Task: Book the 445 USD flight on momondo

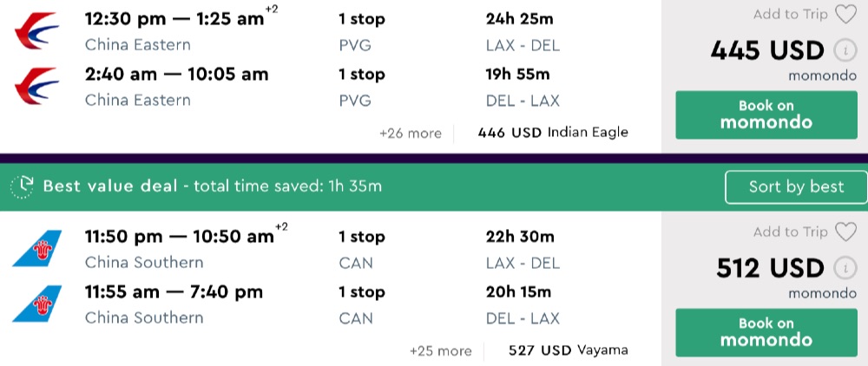Action: (x=766, y=114)
